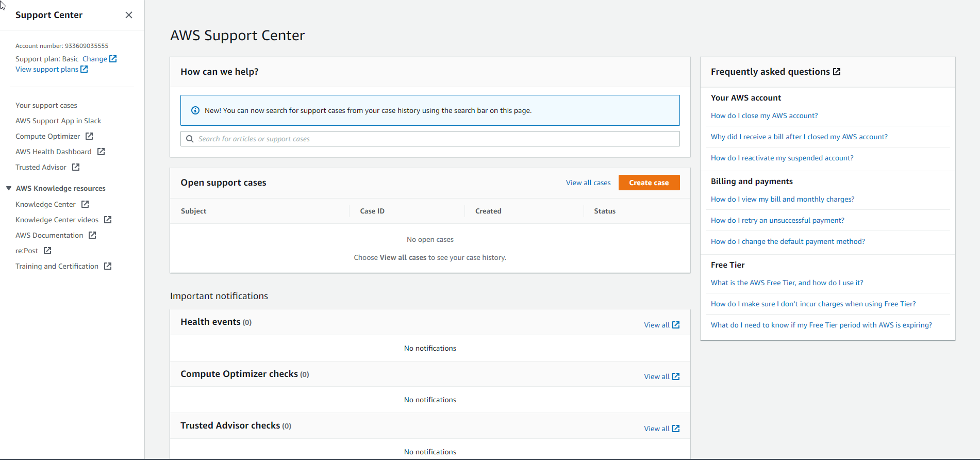Viewport: 980px width, 460px height.
Task: Click external link icon beside View support plans
Action: pyautogui.click(x=84, y=69)
